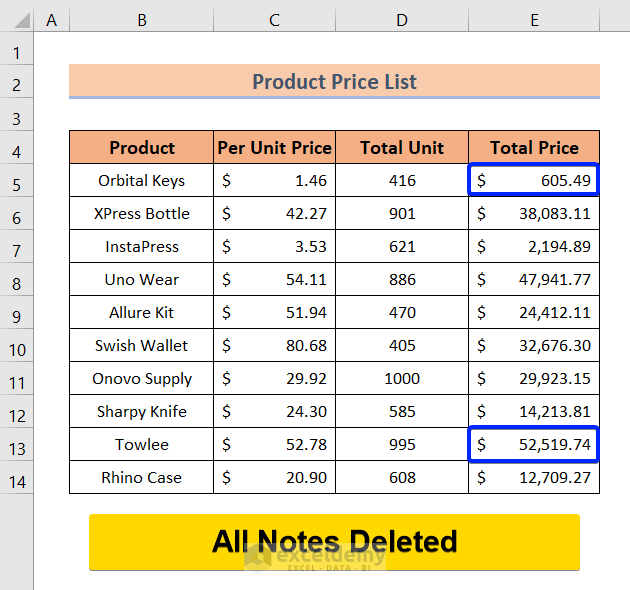Click the select-all corner triangle
The image size is (630, 590).
[x=17, y=19]
